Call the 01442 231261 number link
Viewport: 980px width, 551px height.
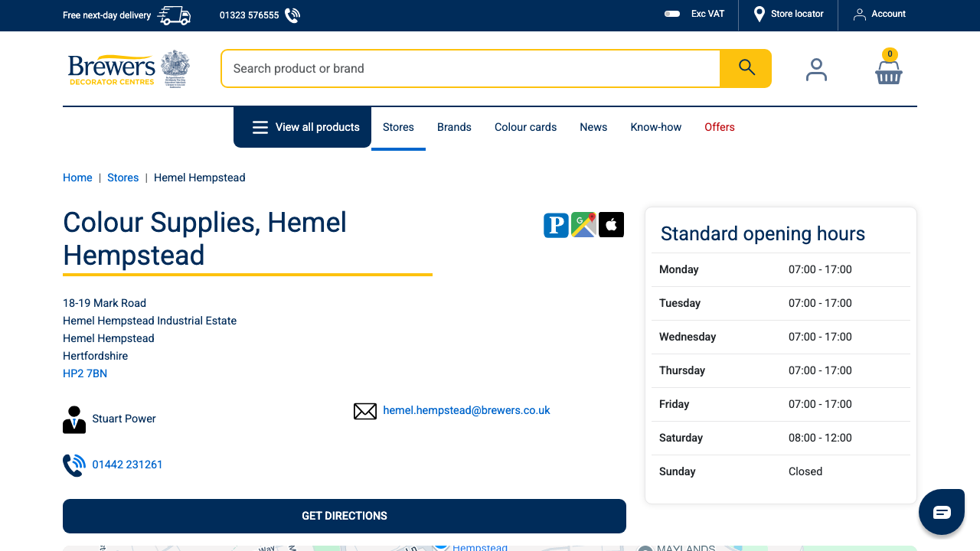coord(127,465)
